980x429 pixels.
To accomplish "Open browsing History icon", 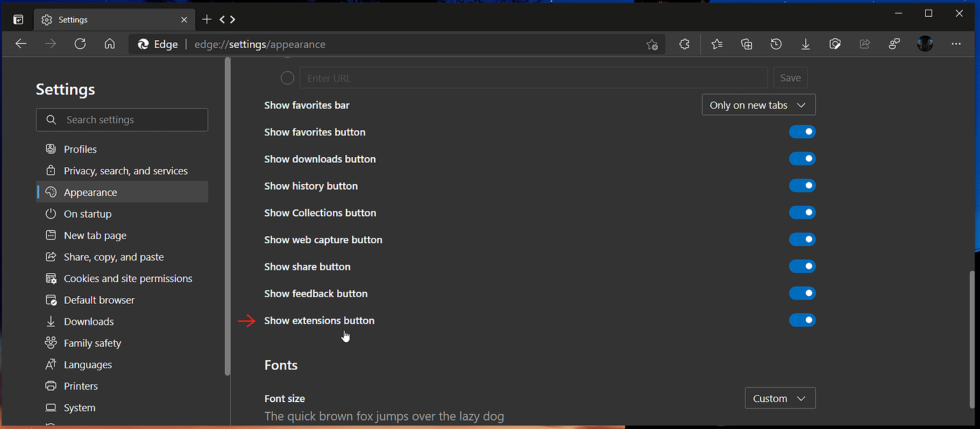I will 776,43.
